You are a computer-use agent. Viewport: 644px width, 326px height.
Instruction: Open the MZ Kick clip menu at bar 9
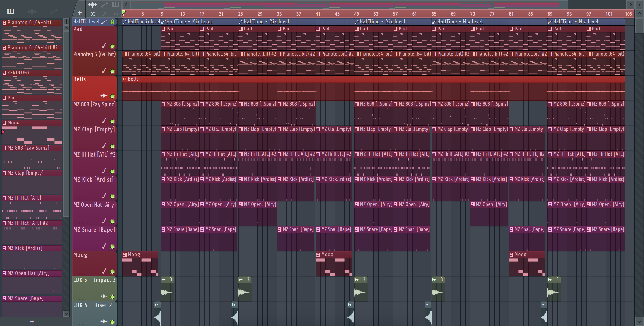(x=163, y=179)
